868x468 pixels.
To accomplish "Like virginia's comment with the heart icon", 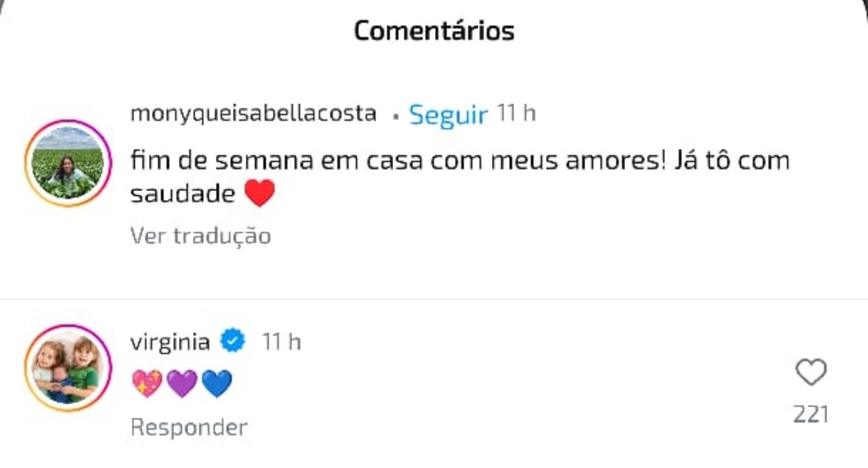I will pos(811,374).
